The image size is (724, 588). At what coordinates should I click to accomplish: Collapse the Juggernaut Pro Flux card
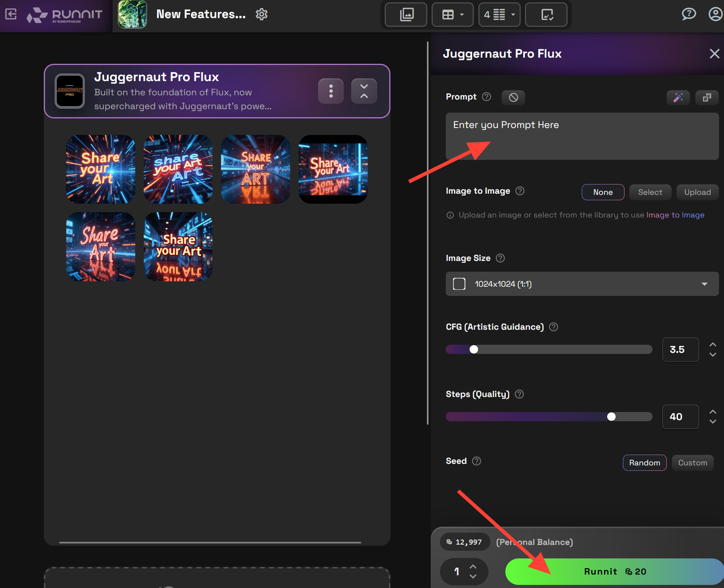click(364, 91)
